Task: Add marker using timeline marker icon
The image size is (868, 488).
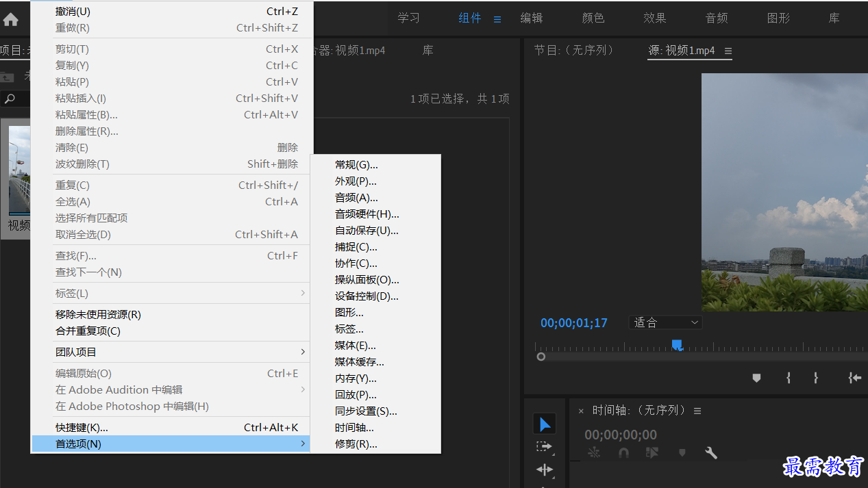Action: click(682, 452)
